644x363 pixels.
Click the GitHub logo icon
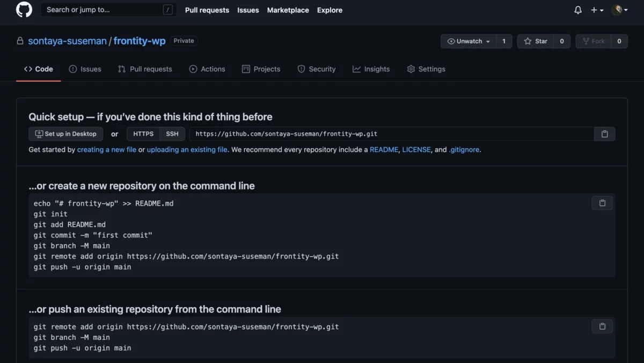(24, 10)
